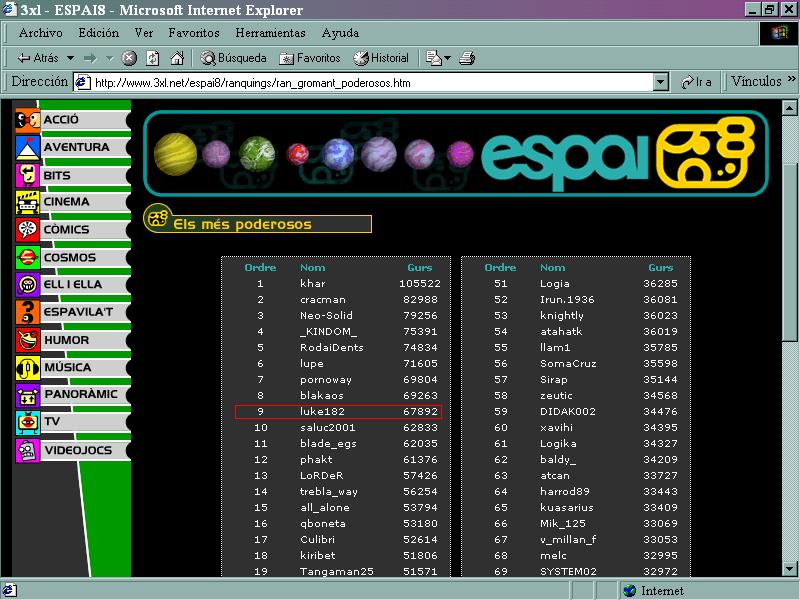Click the espai8 logo banner
This screenshot has width=800, height=600.
tap(456, 153)
